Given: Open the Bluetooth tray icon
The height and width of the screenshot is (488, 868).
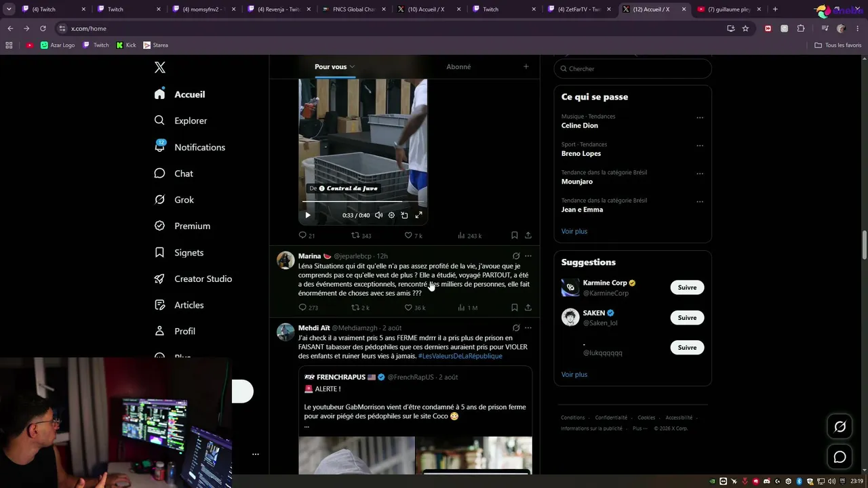Looking at the screenshot, I should click(800, 481).
